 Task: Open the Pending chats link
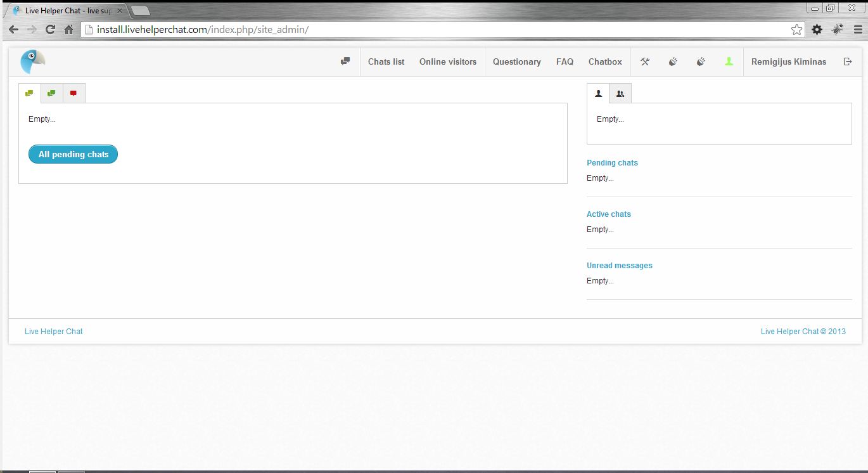coord(612,163)
